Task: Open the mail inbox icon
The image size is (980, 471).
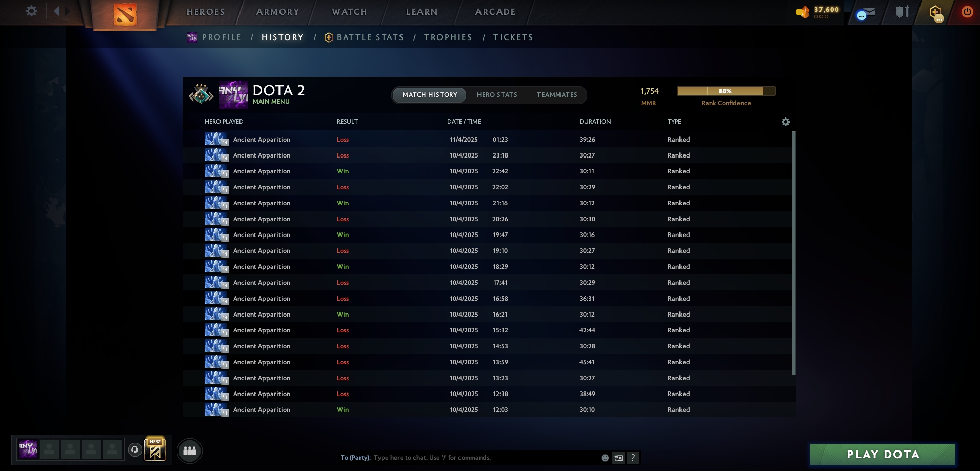Action: 866,12
